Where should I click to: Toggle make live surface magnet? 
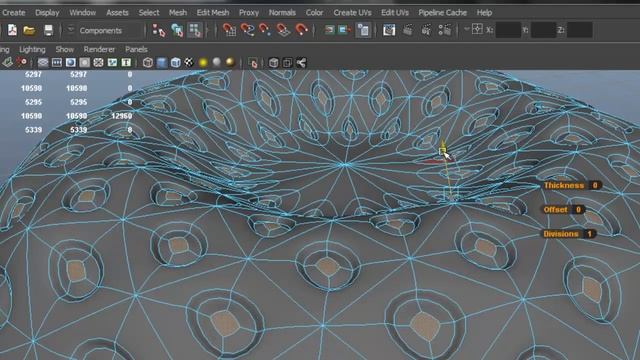(301, 30)
